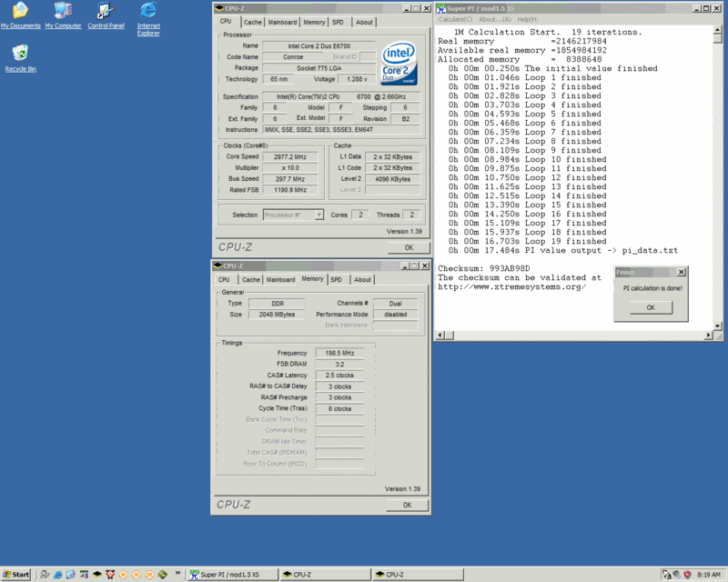Click memory Size 2048 MBytes field
This screenshot has height=582, width=728.
pyautogui.click(x=277, y=315)
